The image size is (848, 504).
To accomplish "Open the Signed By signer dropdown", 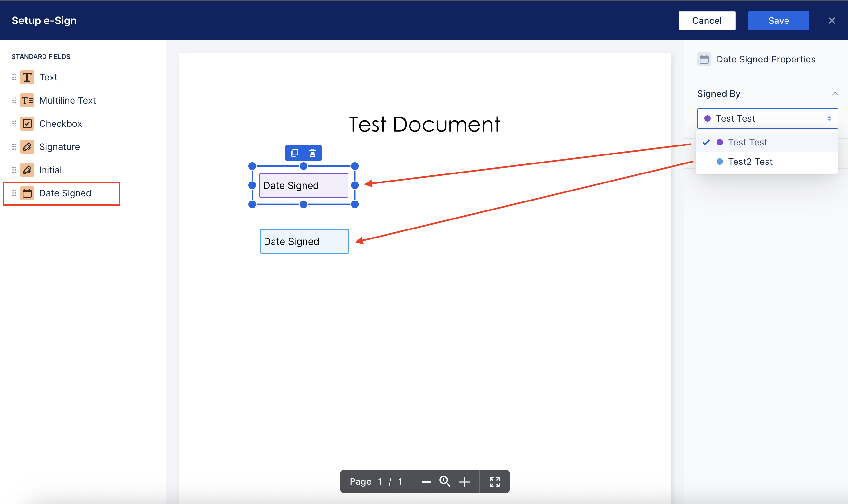I will coord(767,118).
